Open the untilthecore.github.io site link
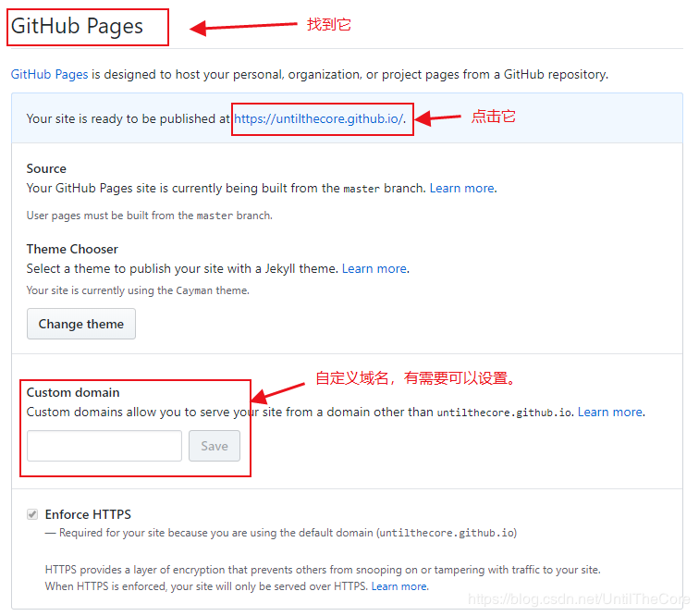Screen dimensions: 699x616 pos(319,119)
